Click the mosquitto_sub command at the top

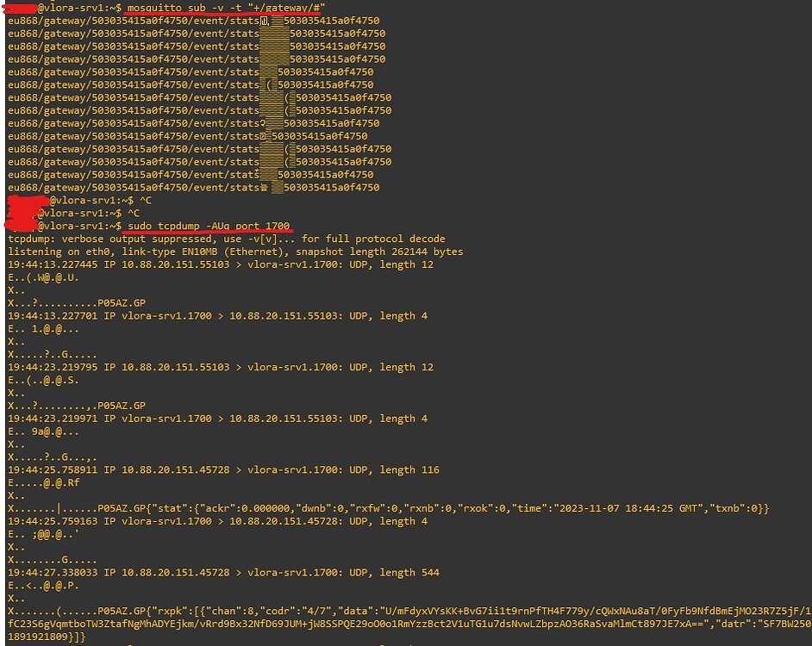(x=224, y=8)
